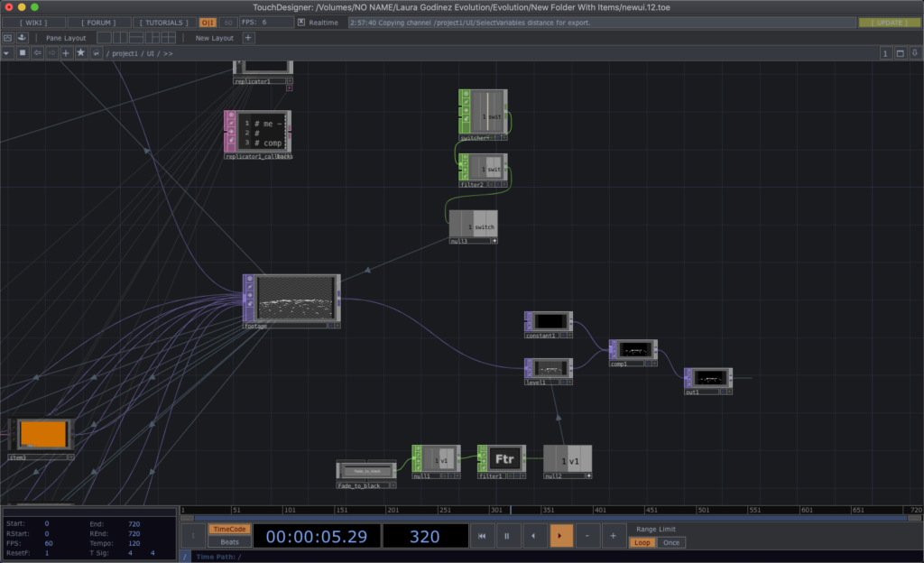Toggle the O|I power button
Image resolution: width=924 pixels, height=563 pixels.
pyautogui.click(x=208, y=23)
